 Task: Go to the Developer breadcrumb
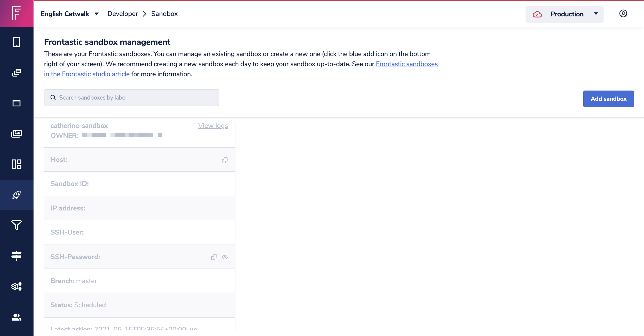(123, 14)
